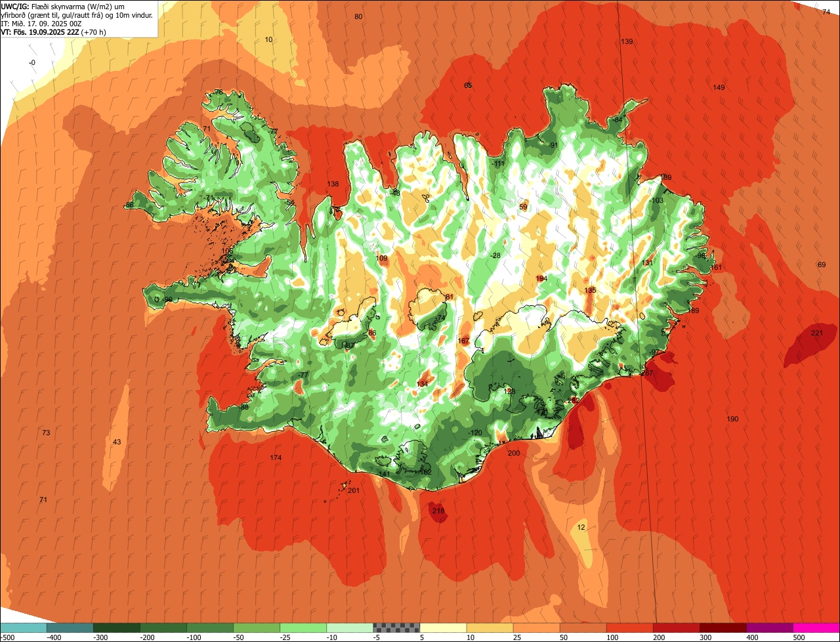840x642 pixels.
Task: Select the yellow-orange swatch between 10 and 25
Action: (x=489, y=628)
